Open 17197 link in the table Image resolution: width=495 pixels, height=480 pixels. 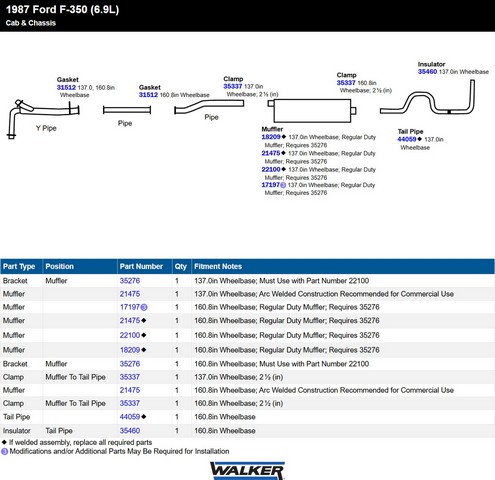[130, 307]
